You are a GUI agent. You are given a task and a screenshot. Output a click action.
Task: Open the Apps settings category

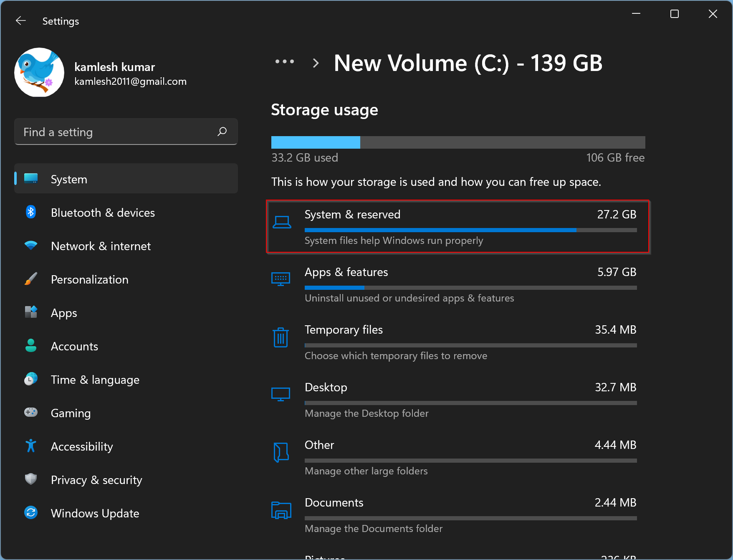64,313
